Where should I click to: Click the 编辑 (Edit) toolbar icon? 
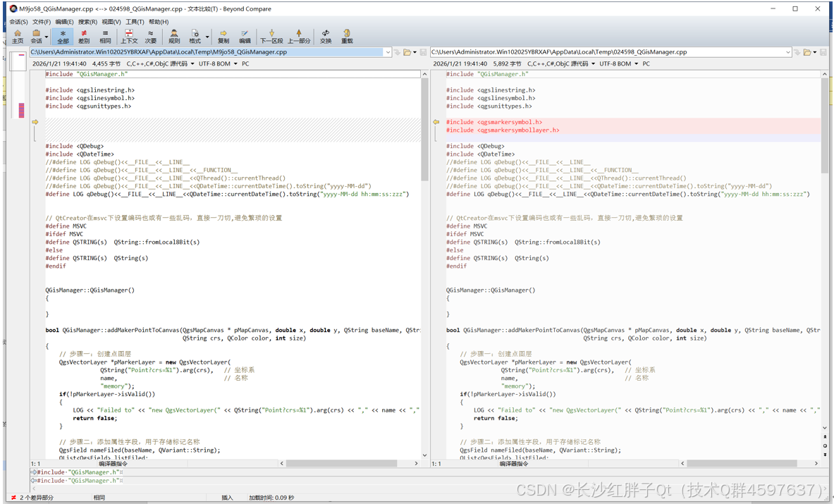point(245,36)
